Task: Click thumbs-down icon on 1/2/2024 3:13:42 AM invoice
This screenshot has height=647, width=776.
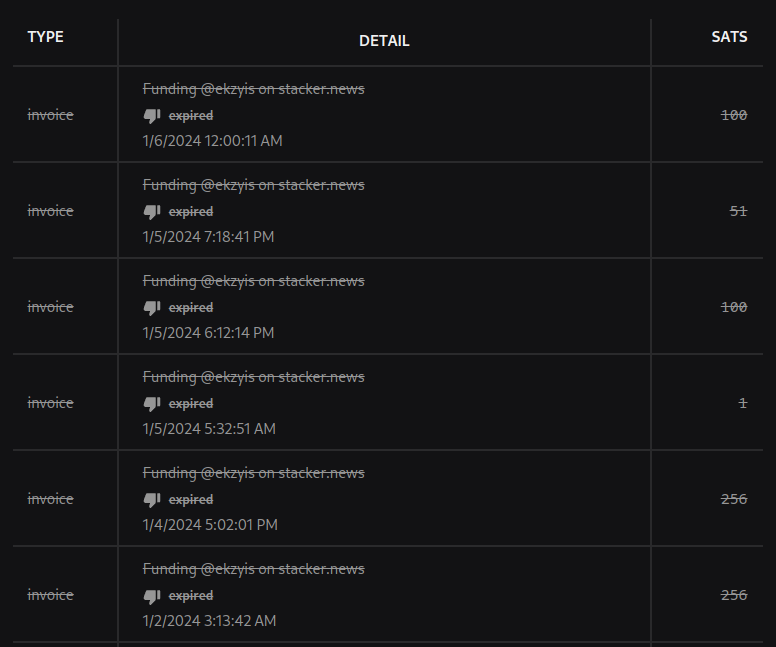Action: coord(152,595)
